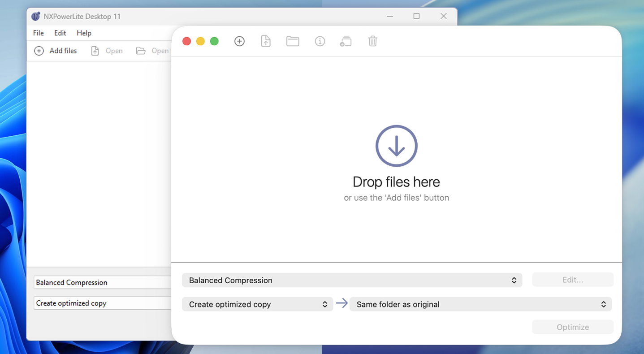The height and width of the screenshot is (354, 644).
Task: Open the File menu
Action: click(38, 33)
